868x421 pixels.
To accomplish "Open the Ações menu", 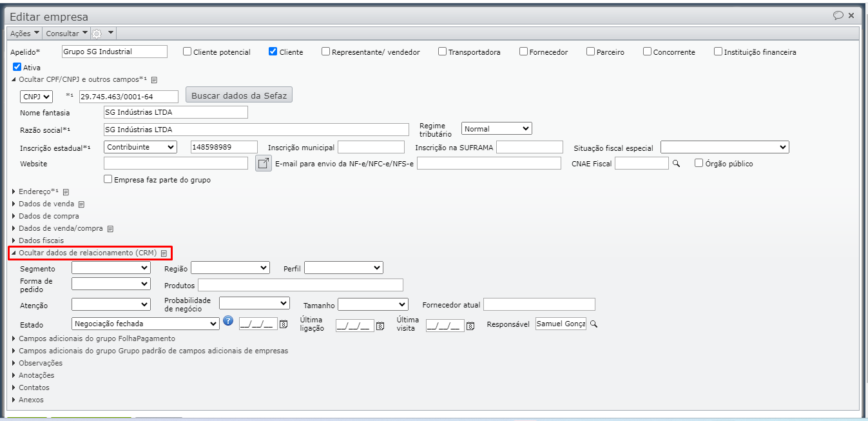I will [25, 33].
